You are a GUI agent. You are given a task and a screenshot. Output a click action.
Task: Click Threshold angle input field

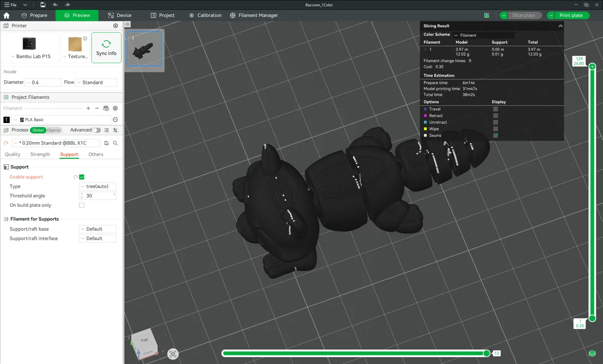point(97,196)
